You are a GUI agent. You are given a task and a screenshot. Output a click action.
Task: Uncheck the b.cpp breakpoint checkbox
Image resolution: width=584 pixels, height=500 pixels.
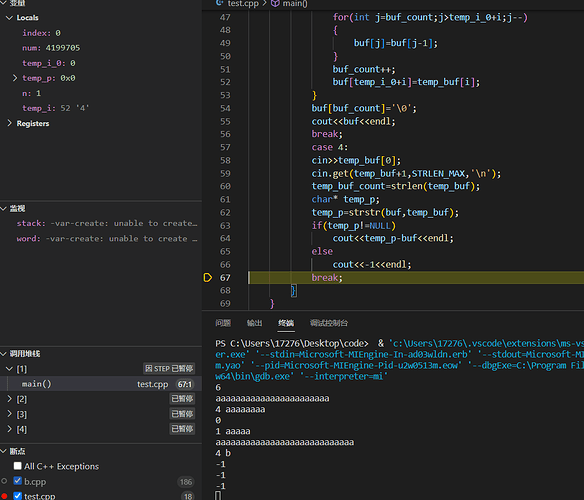pyautogui.click(x=18, y=481)
